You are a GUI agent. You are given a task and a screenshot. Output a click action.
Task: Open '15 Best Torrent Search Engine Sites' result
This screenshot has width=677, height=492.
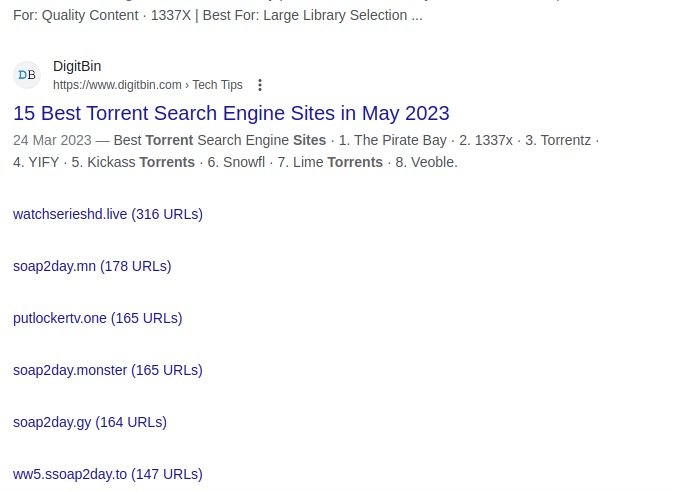pos(231,114)
